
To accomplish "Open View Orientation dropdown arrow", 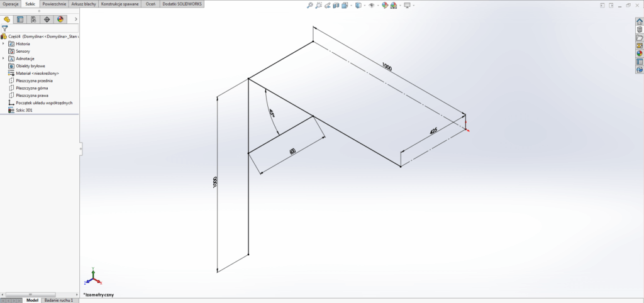I will [x=350, y=6].
